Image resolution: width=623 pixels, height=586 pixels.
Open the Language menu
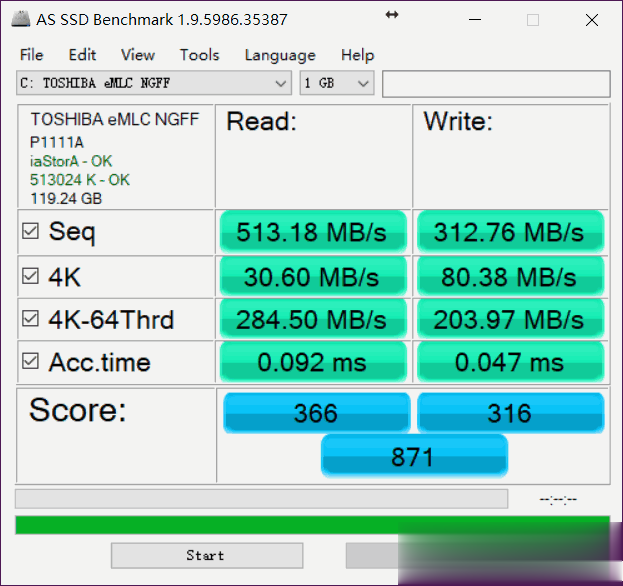(280, 55)
